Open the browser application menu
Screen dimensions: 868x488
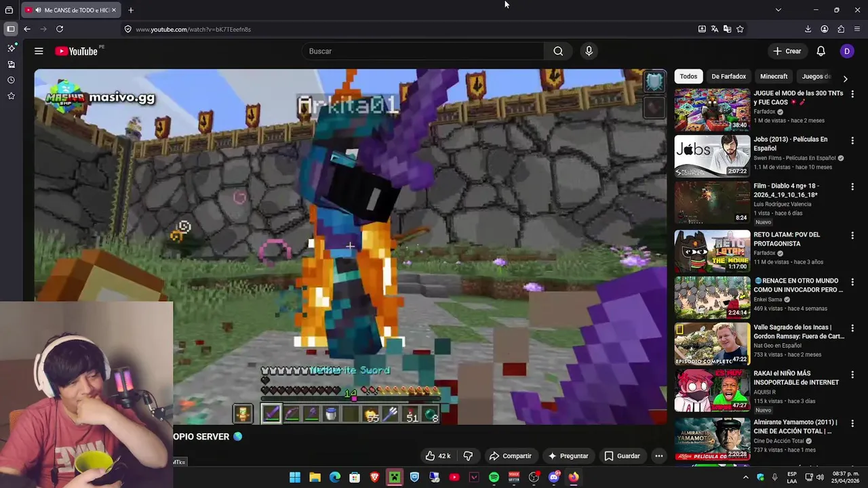point(857,29)
